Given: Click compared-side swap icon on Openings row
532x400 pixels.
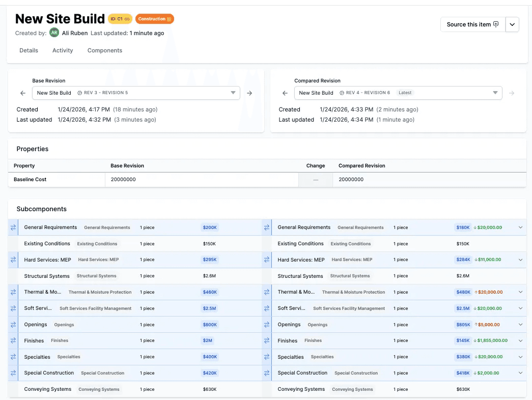Looking at the screenshot, I should 267,324.
